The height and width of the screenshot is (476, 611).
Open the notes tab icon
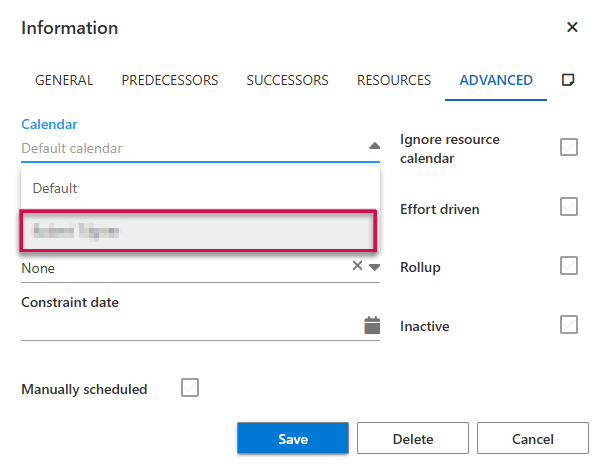coord(568,80)
